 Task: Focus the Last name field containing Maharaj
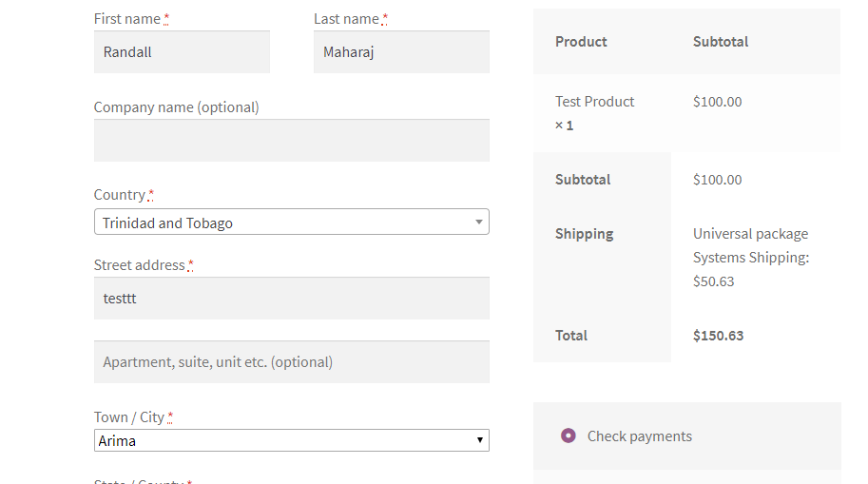401,52
